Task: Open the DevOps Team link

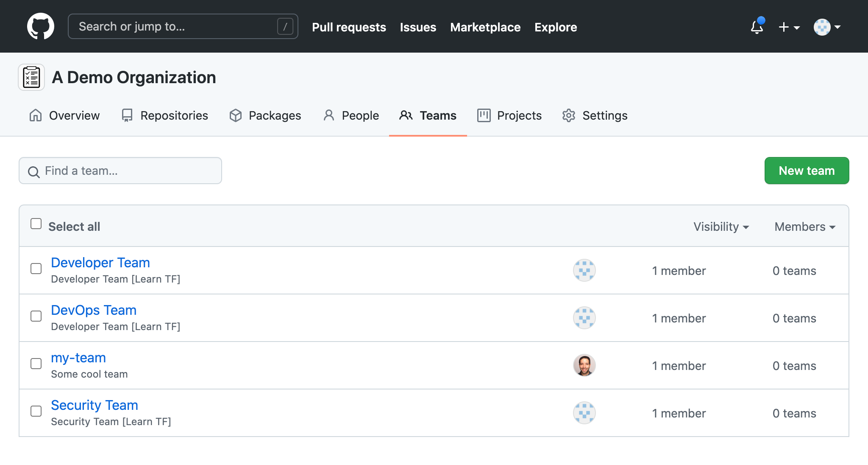Action: (x=94, y=310)
